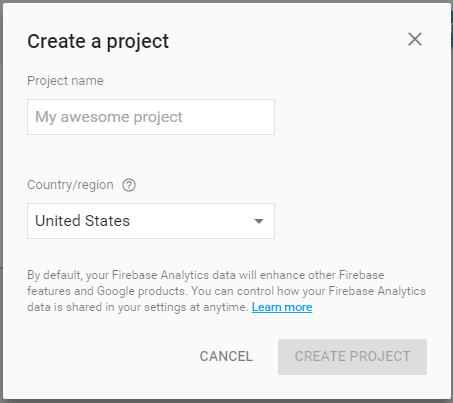The width and height of the screenshot is (453, 403).
Task: Click the small triangle in country box
Action: tap(259, 221)
